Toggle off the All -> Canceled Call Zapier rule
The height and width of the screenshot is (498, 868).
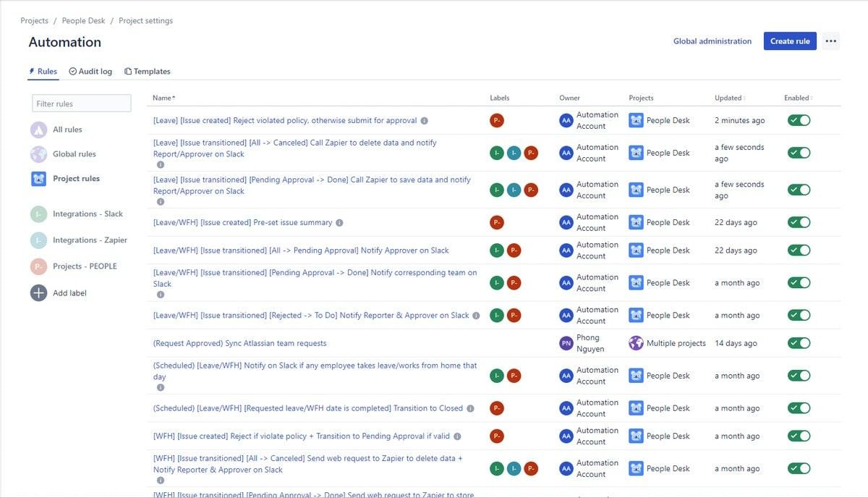point(799,153)
